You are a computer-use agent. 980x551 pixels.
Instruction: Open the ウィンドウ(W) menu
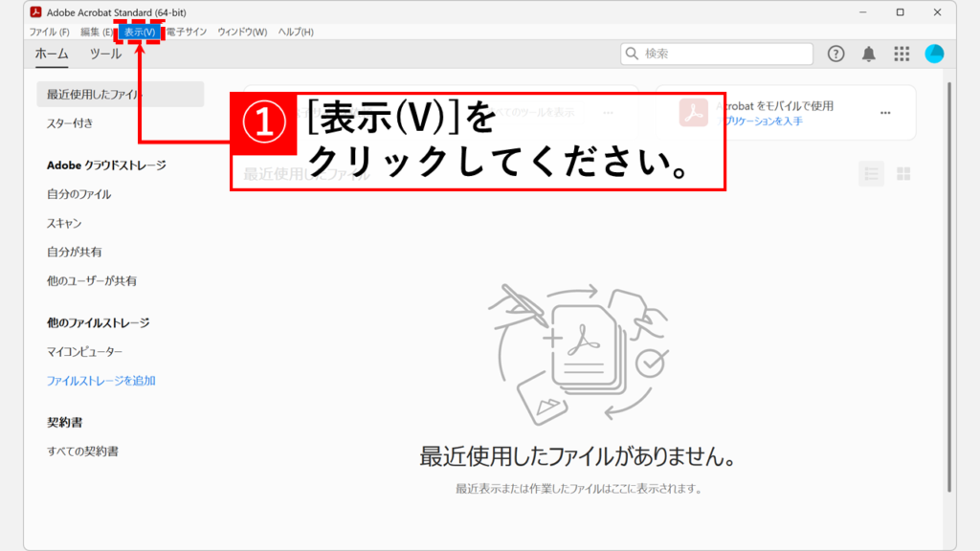coord(242,32)
